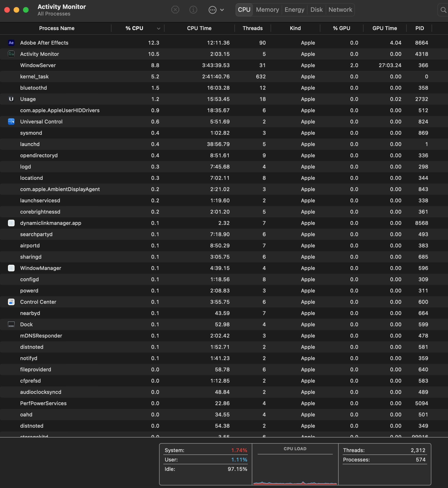Click the Control Center icon
The image size is (448, 488).
(11, 302)
